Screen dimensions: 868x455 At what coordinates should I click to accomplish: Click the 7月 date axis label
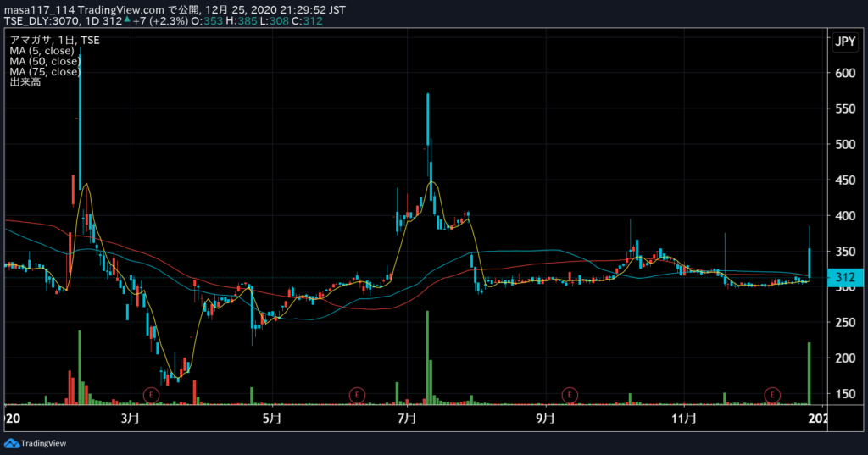coord(408,418)
